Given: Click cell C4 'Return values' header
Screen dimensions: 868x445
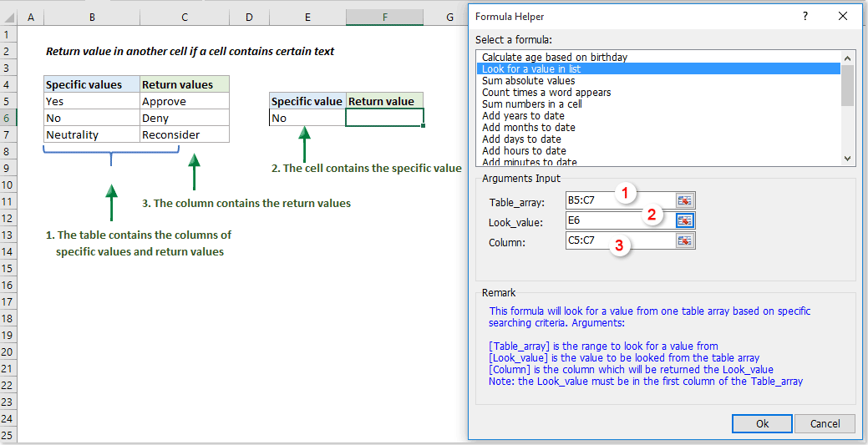Looking at the screenshot, I should tap(185, 84).
